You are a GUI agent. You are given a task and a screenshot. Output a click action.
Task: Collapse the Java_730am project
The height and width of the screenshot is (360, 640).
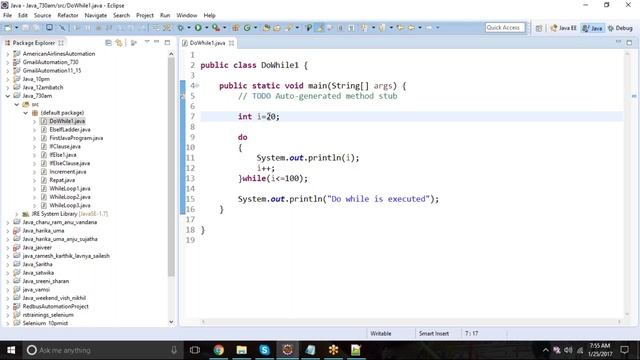click(7, 96)
